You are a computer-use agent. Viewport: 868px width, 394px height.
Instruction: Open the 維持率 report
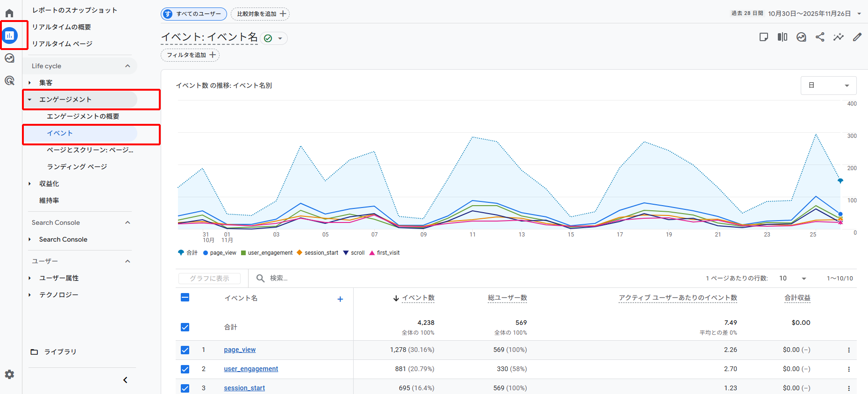(x=49, y=201)
